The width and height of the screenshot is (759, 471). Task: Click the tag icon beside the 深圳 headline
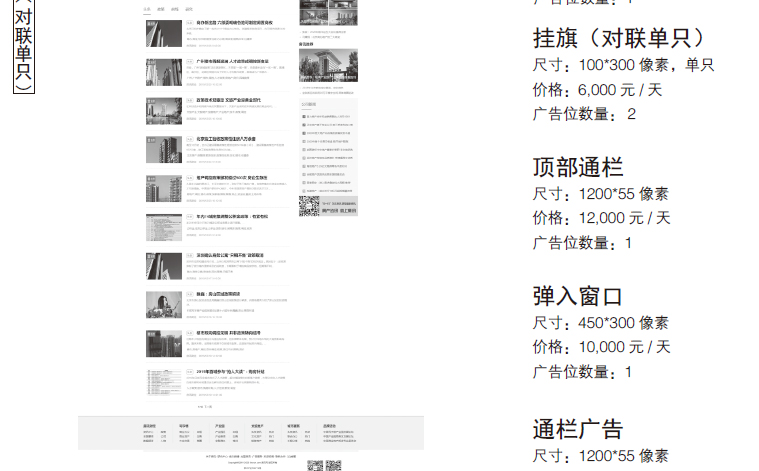189,255
